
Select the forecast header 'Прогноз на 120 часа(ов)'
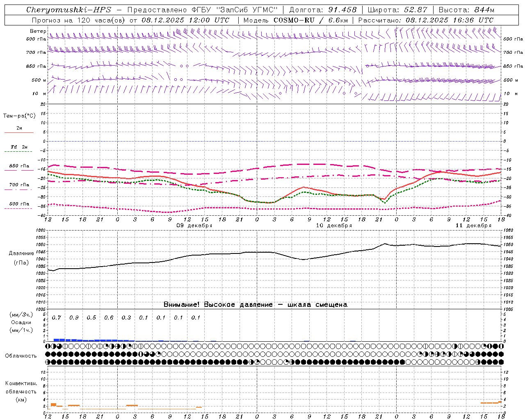[x=79, y=20]
